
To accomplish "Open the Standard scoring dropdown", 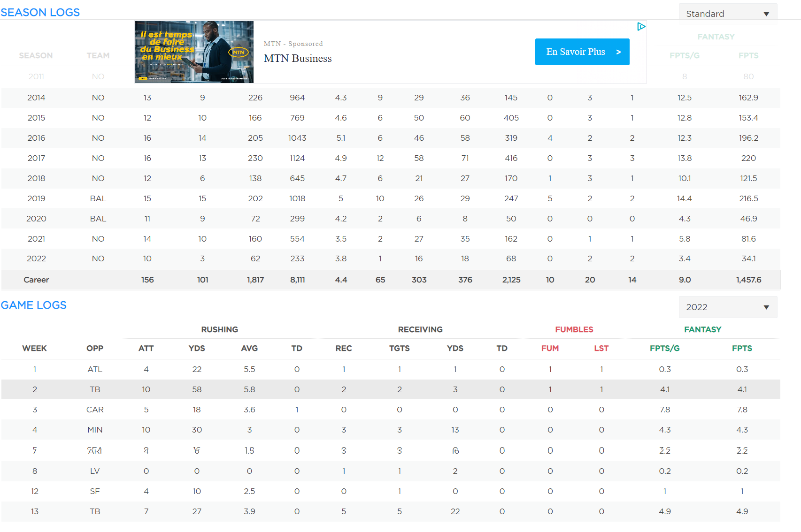I will click(727, 13).
